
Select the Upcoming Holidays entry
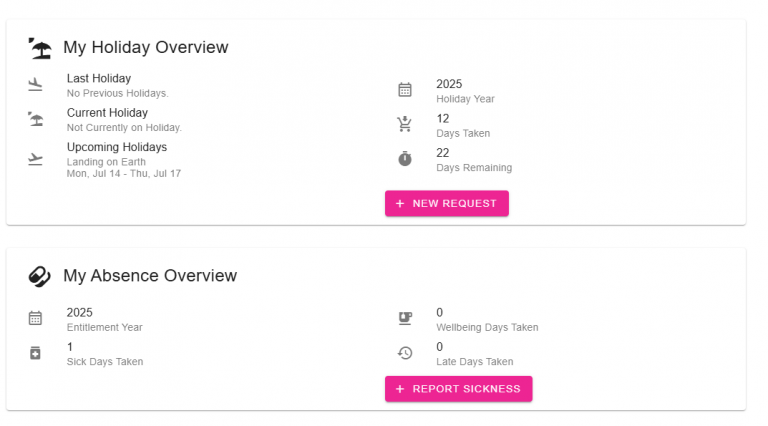pyautogui.click(x=117, y=147)
